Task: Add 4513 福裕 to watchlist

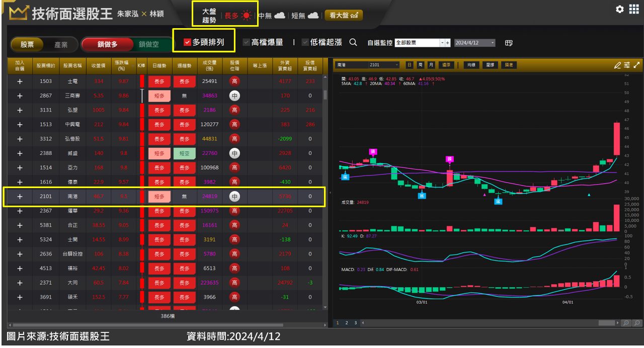Action: (20, 269)
